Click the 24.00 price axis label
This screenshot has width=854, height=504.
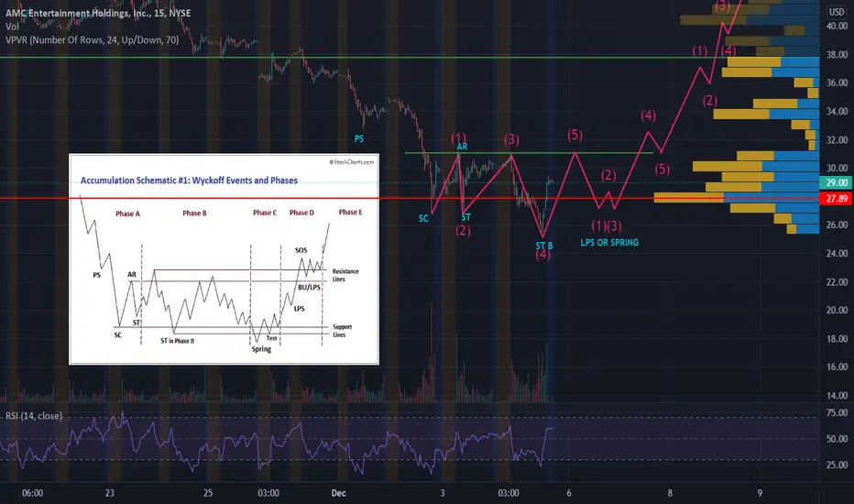coord(837,253)
